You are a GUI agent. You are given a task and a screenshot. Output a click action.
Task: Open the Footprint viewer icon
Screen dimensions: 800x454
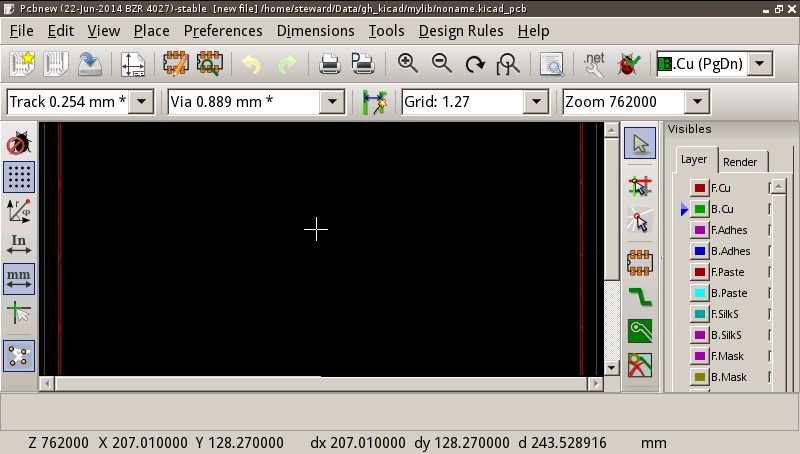coord(210,64)
